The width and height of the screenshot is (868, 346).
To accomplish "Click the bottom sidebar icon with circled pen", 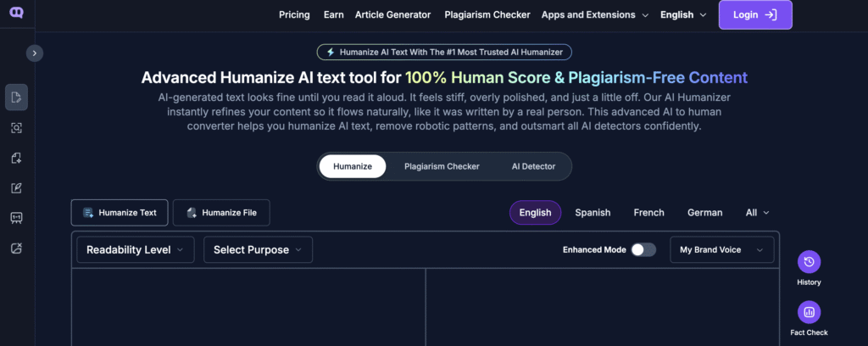I will pyautogui.click(x=16, y=248).
